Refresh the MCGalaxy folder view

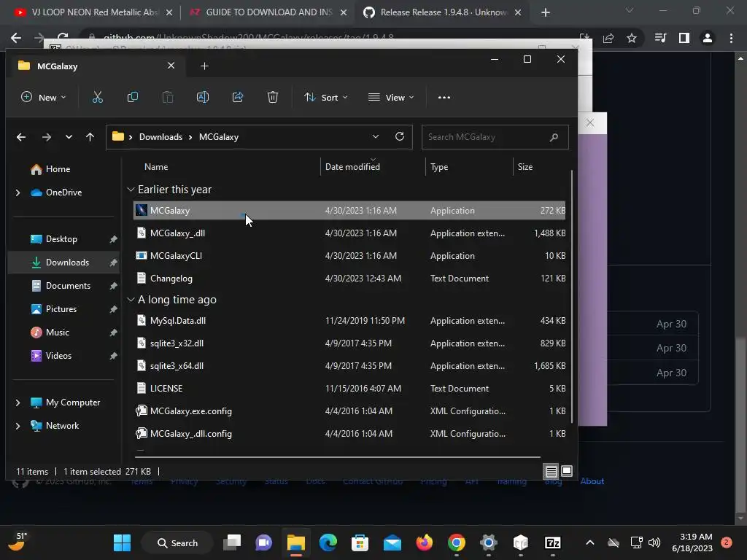point(400,136)
